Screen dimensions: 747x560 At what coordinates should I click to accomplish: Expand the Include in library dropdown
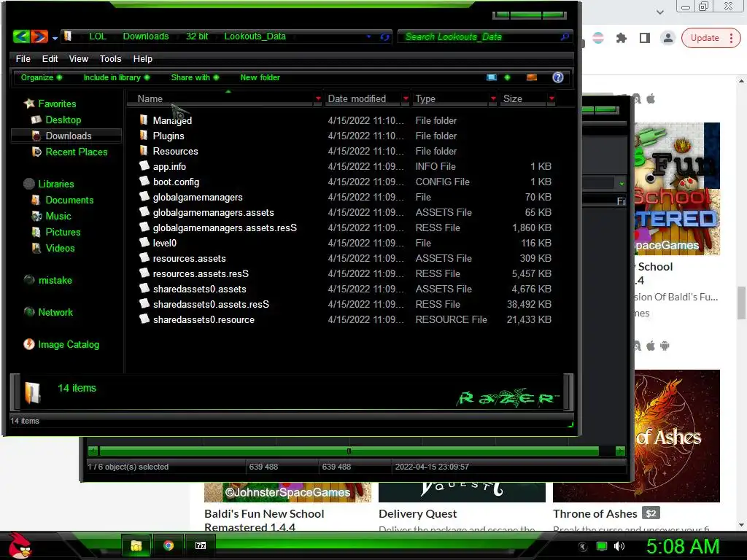click(x=117, y=77)
